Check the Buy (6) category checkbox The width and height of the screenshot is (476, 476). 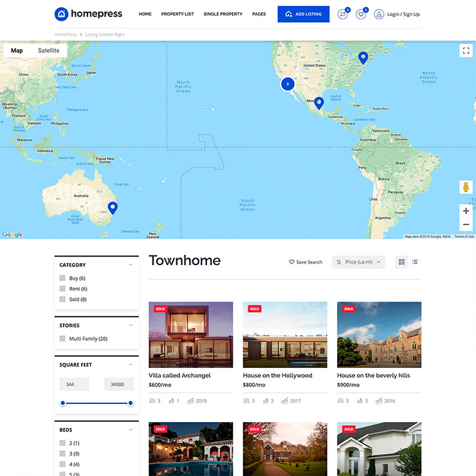62,278
